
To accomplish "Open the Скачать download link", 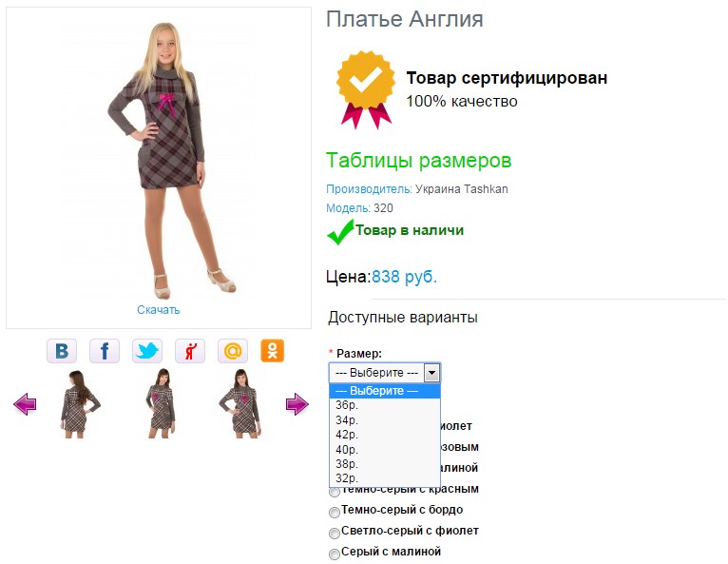I will [159, 310].
